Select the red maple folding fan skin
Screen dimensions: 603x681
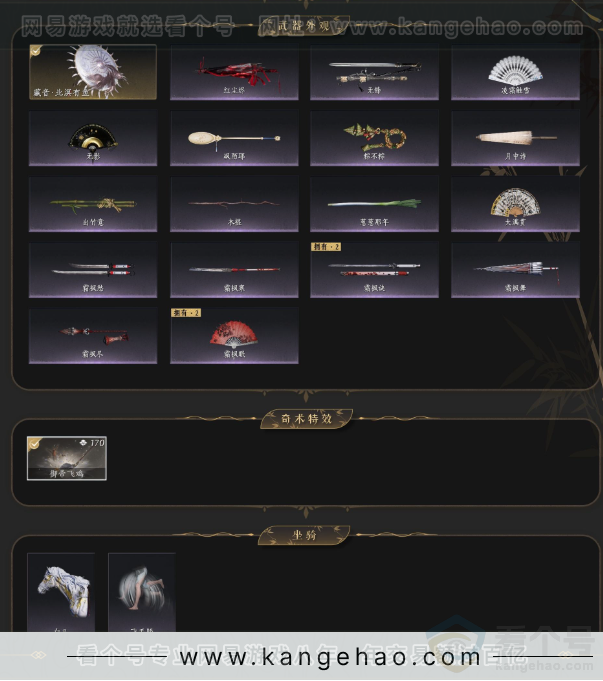(x=234, y=336)
